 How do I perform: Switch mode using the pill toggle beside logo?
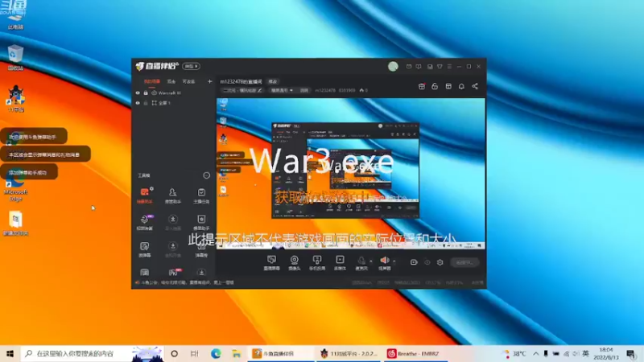tap(191, 66)
